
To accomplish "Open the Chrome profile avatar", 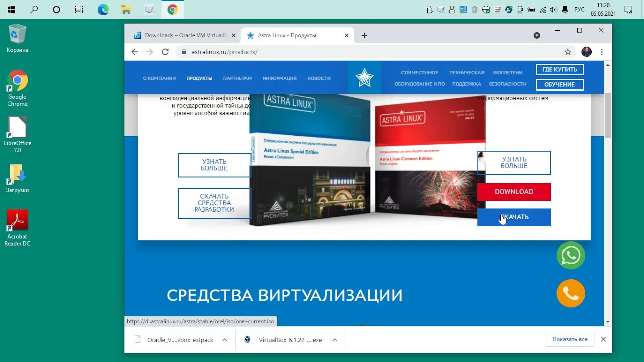I will [x=586, y=52].
